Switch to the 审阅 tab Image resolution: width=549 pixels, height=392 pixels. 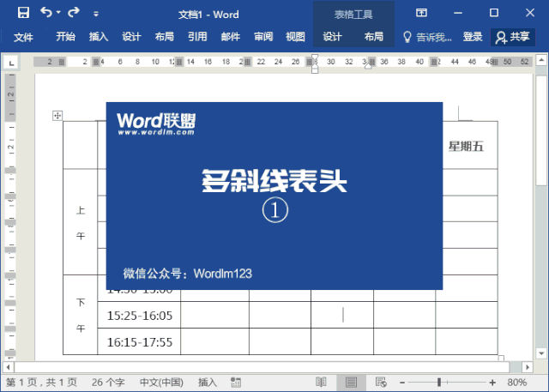point(263,37)
